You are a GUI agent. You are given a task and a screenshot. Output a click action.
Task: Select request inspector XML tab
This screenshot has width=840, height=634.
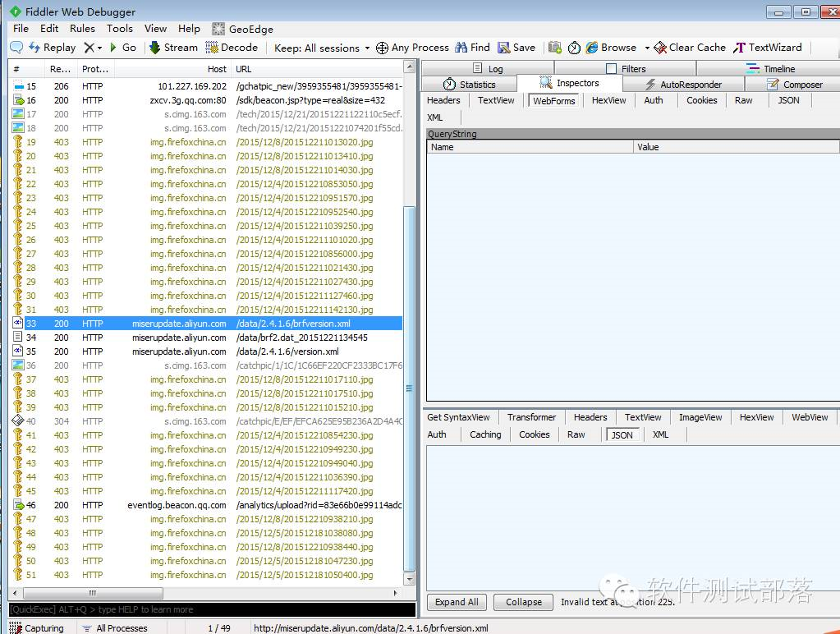pyautogui.click(x=435, y=117)
